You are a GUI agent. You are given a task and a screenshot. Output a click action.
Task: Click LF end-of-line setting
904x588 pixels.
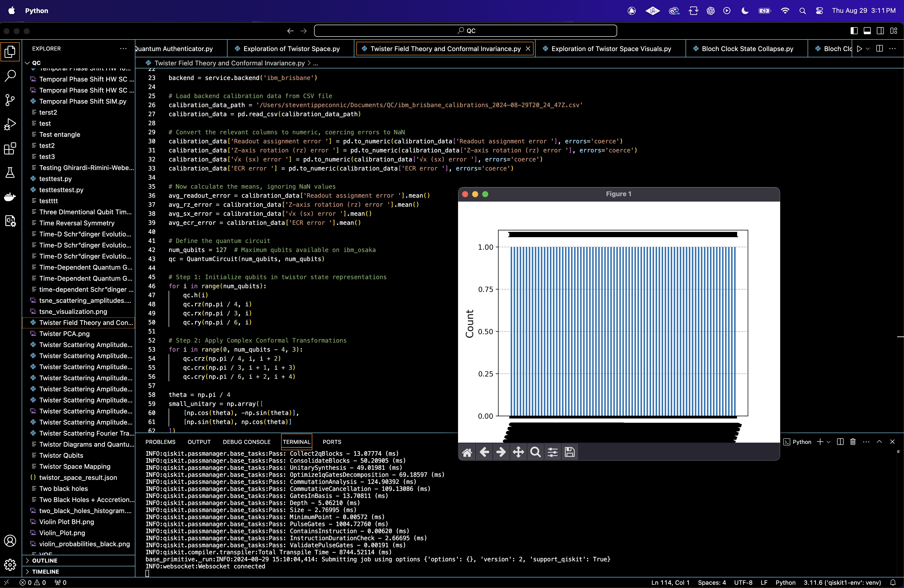(x=764, y=583)
